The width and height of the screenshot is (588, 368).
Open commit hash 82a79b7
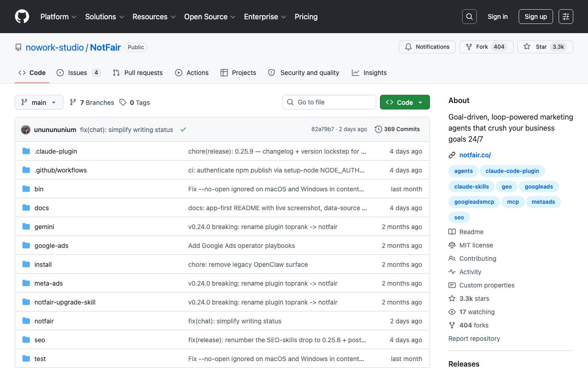click(322, 129)
